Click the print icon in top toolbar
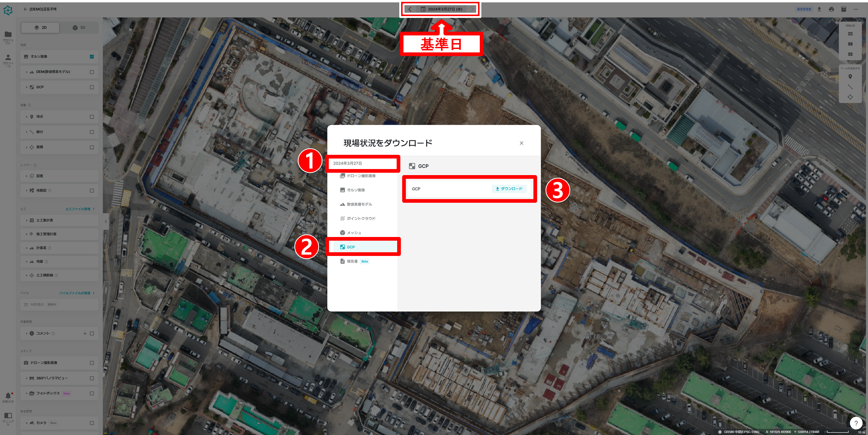This screenshot has height=435, width=868. coord(831,9)
